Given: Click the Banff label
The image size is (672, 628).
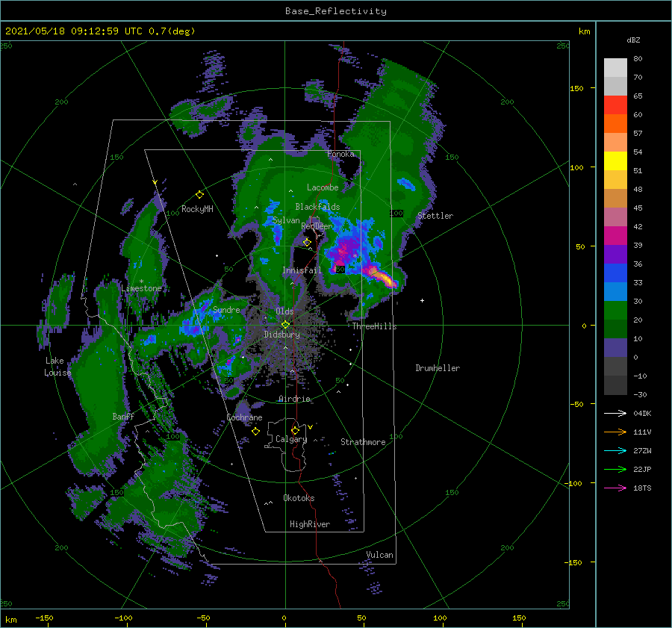Looking at the screenshot, I should [123, 416].
